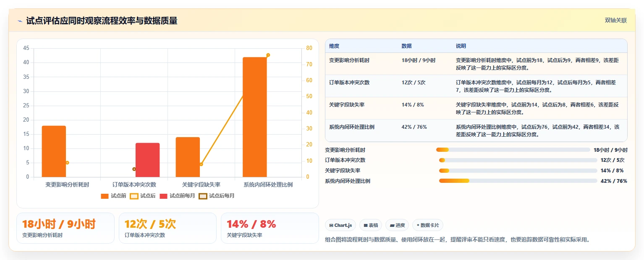Click the table description mentioning 两者相差34
The width and height of the screenshot is (644, 260).
click(x=538, y=131)
